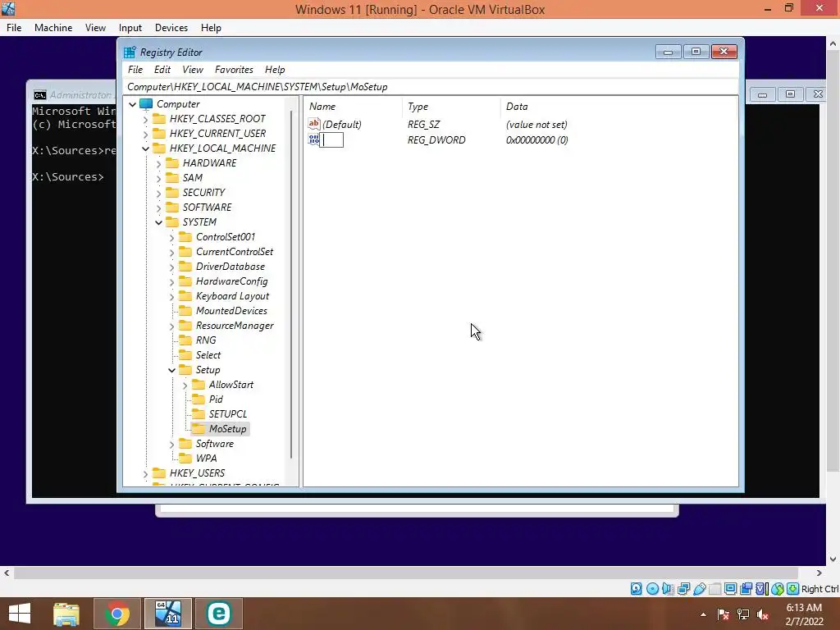Click the USB devices status icon
This screenshot has width=840, height=630.
tap(699, 589)
